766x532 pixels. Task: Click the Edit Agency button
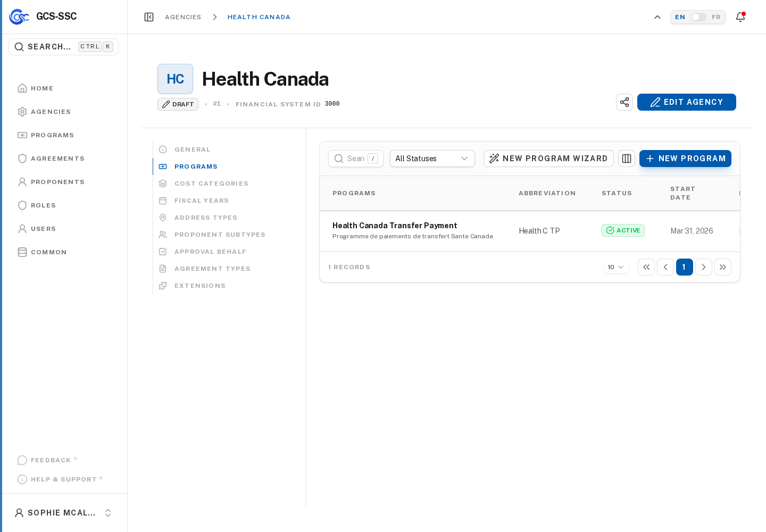[687, 102]
